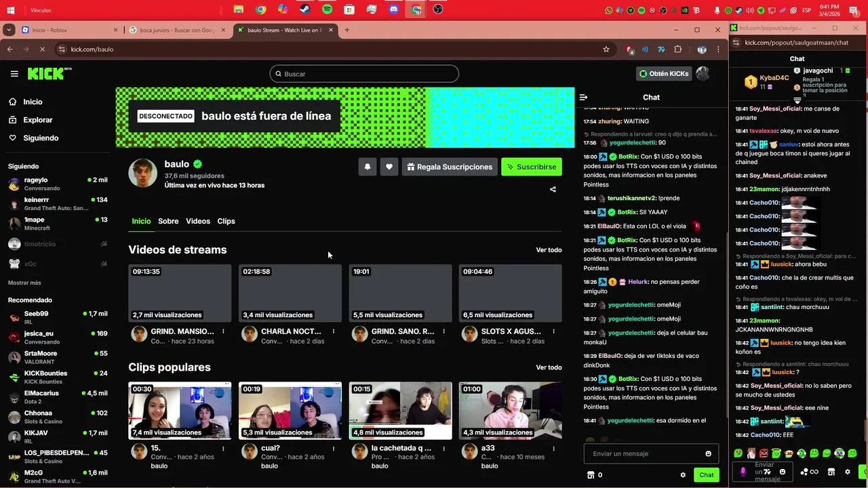
Task: Open Explorar in the sidebar
Action: click(31, 120)
